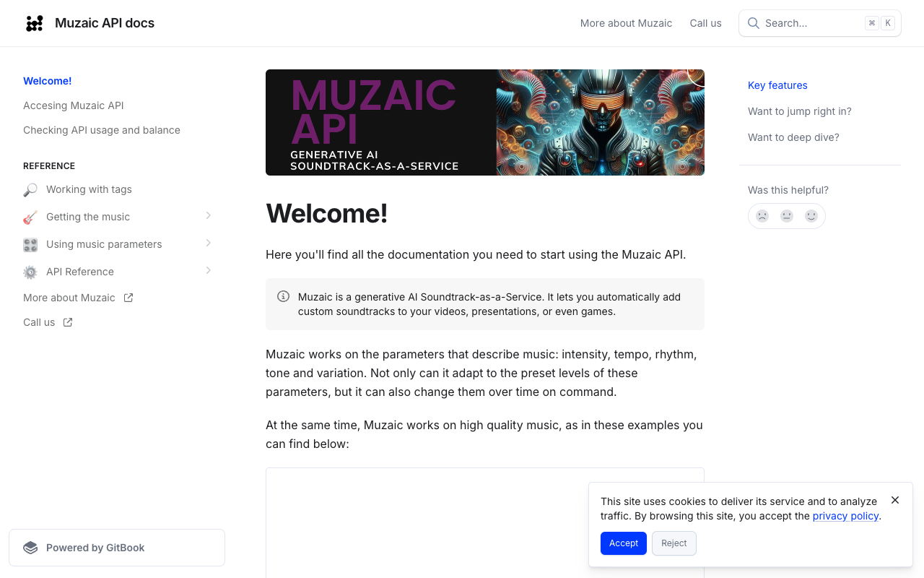Select the Welcome! sidebar page

pos(48,81)
